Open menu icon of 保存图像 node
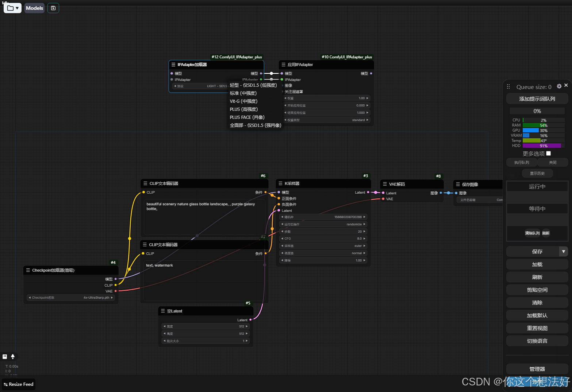The image size is (572, 392). click(458, 185)
